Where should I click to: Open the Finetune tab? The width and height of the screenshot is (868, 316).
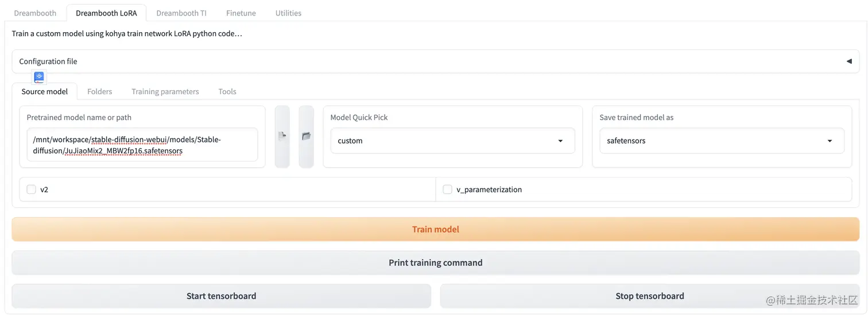(241, 13)
